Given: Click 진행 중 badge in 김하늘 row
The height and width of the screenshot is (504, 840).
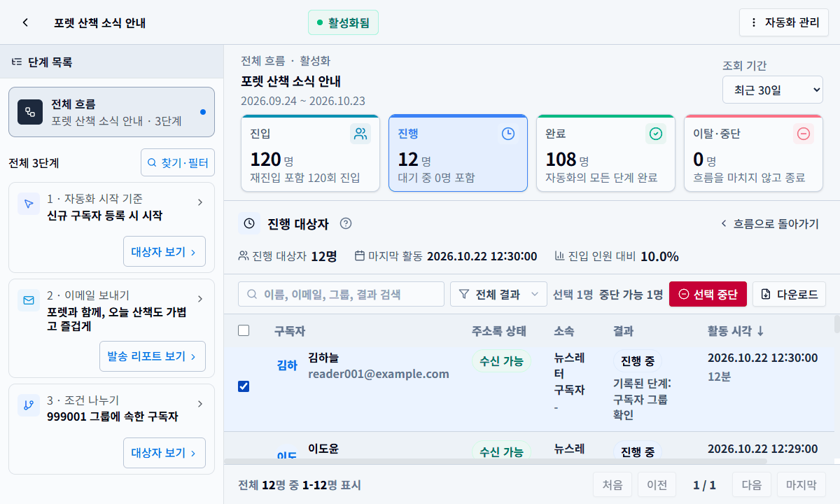Looking at the screenshot, I should [638, 361].
